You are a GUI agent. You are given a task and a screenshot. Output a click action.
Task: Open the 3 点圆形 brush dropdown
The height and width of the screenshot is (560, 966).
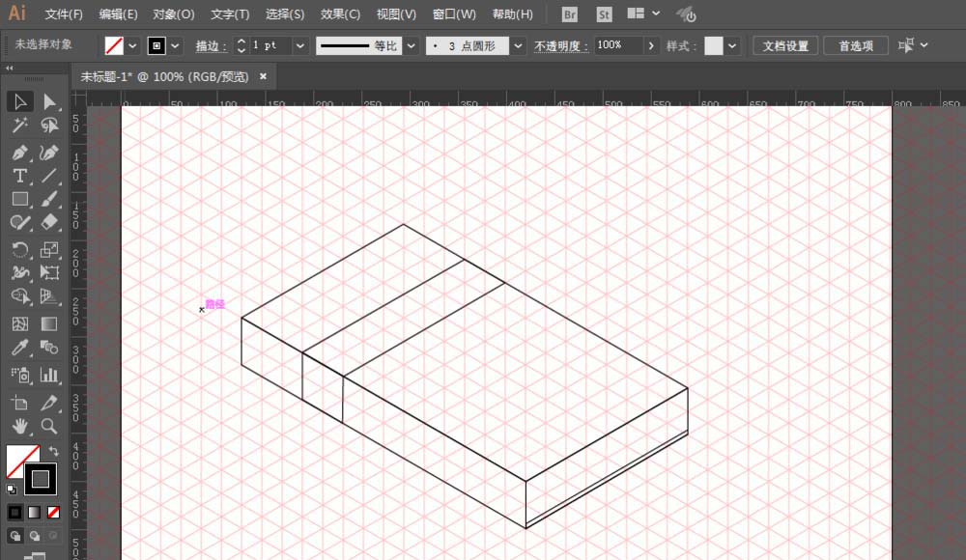(x=519, y=45)
